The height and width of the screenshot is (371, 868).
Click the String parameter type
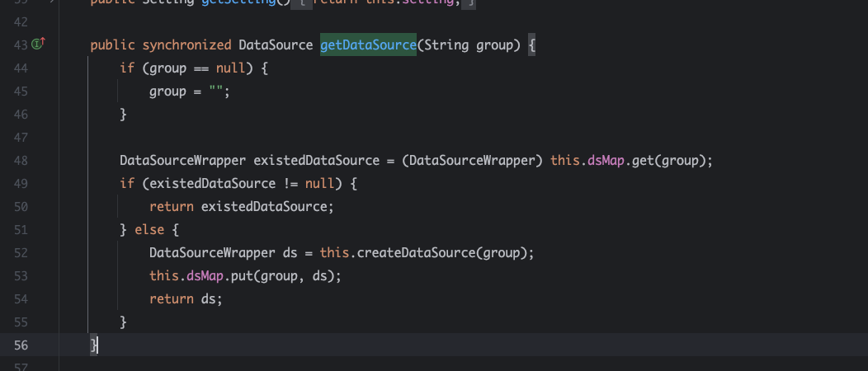(446, 45)
